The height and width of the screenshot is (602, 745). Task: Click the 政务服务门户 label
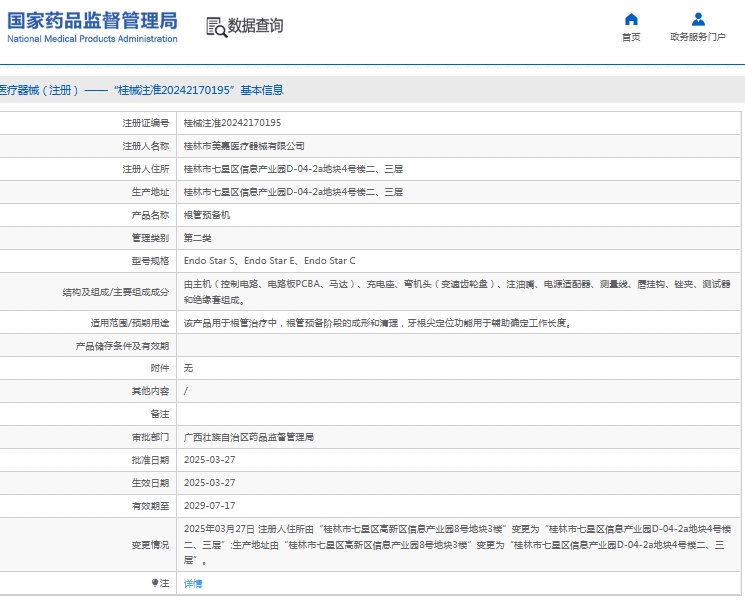pyautogui.click(x=697, y=37)
